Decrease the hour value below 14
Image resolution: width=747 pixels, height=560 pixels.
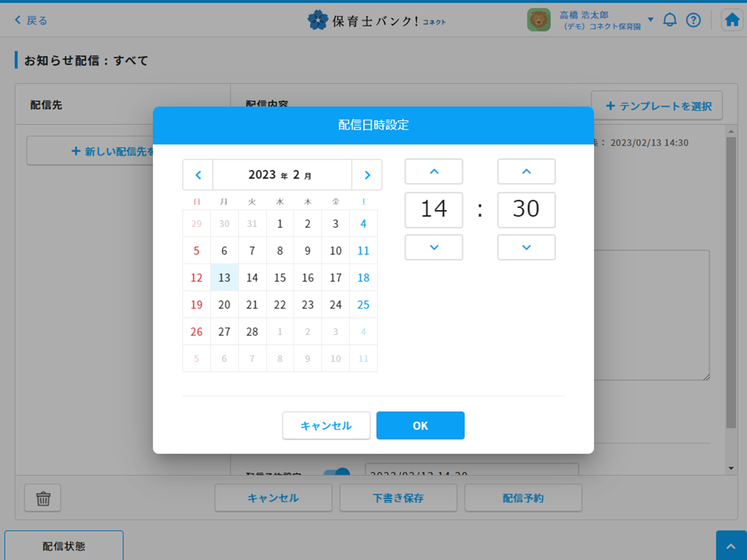tap(433, 247)
